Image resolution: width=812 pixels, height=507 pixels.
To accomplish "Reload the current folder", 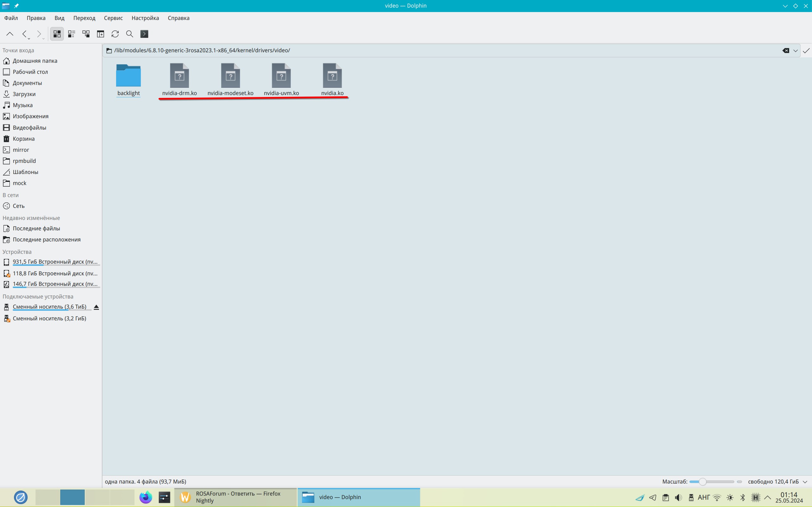I will [x=115, y=34].
